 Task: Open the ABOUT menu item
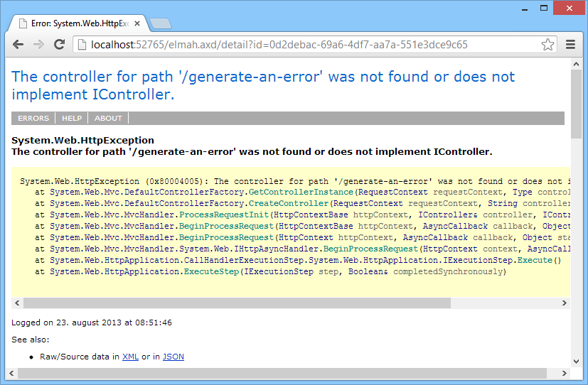point(108,119)
